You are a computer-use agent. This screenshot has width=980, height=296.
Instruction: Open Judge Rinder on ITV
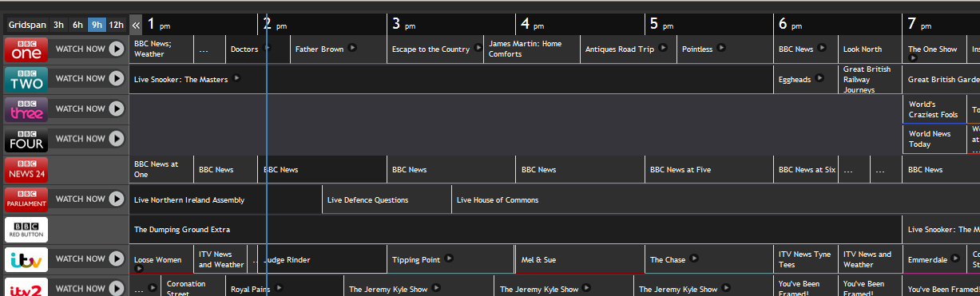(x=323, y=259)
